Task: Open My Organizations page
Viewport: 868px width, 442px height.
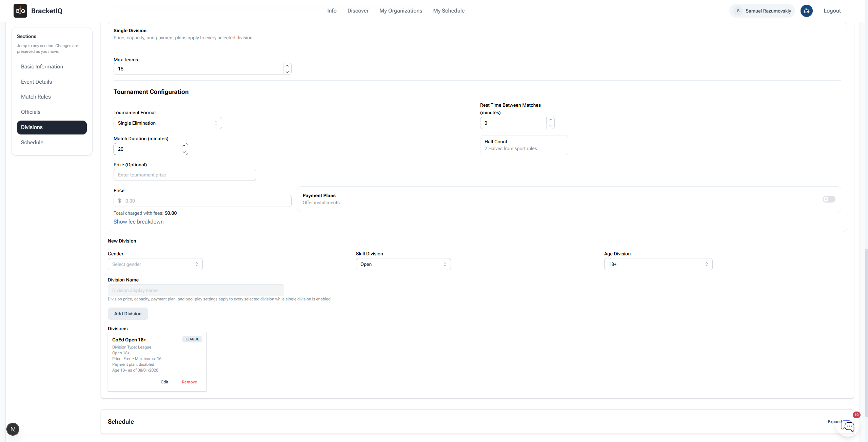Action: pyautogui.click(x=401, y=11)
